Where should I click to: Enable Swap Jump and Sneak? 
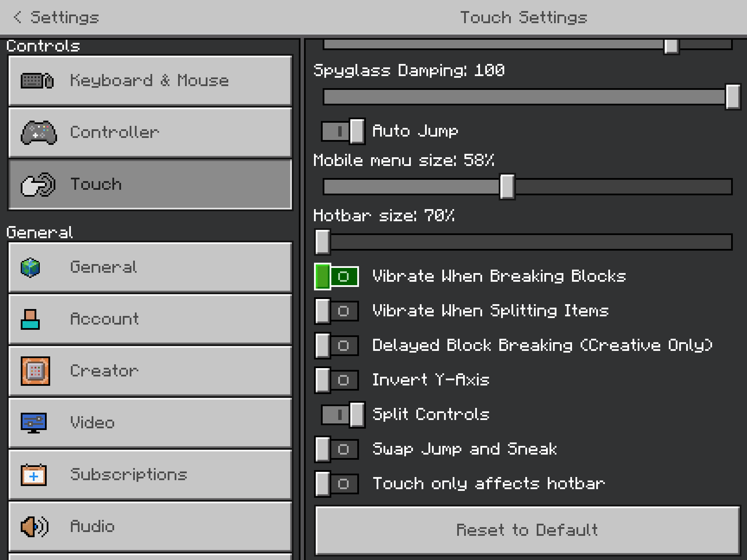coord(336,449)
